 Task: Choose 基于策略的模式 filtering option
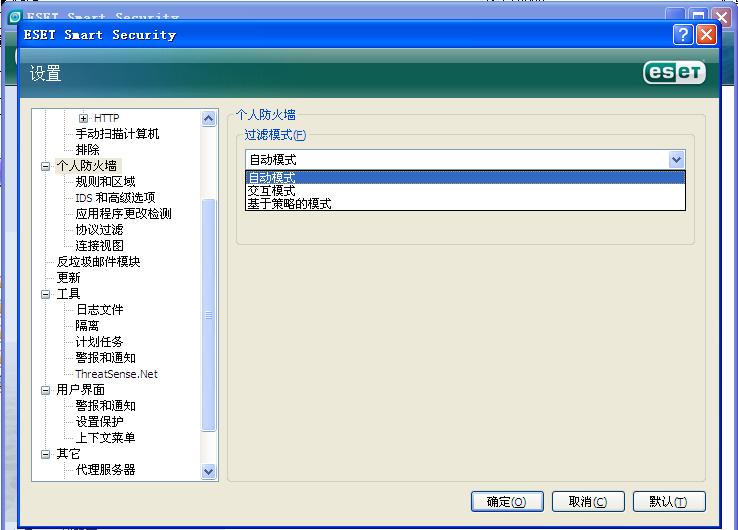pos(465,203)
